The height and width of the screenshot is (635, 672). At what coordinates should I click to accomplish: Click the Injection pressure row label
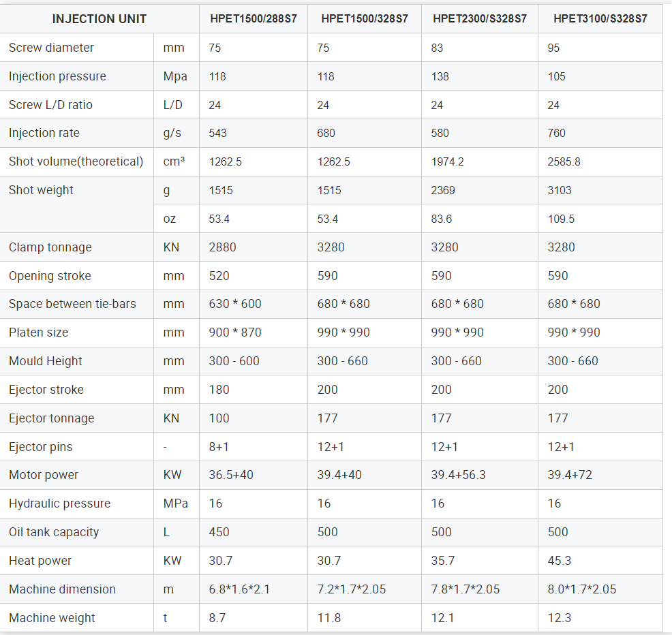coord(57,76)
